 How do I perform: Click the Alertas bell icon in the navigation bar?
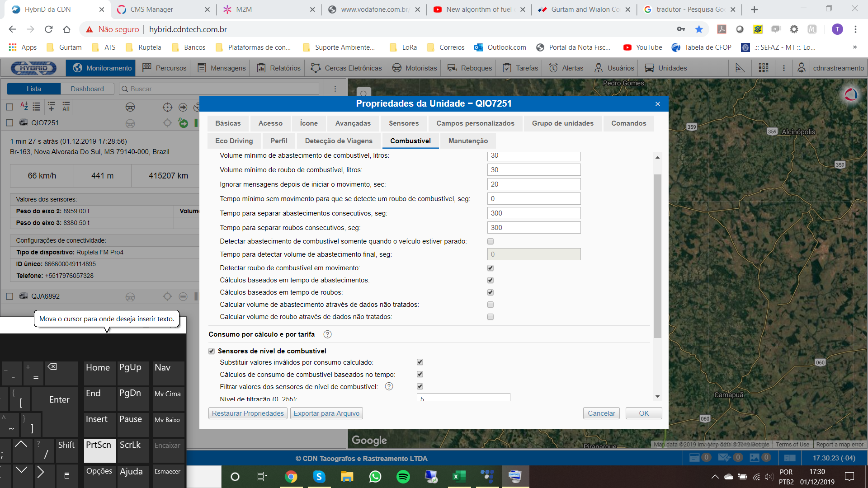553,68
